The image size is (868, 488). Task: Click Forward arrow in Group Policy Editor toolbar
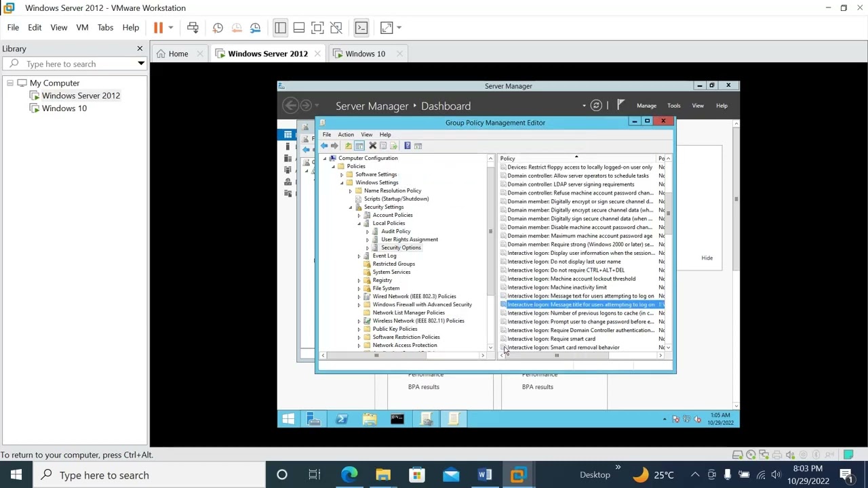pyautogui.click(x=334, y=146)
